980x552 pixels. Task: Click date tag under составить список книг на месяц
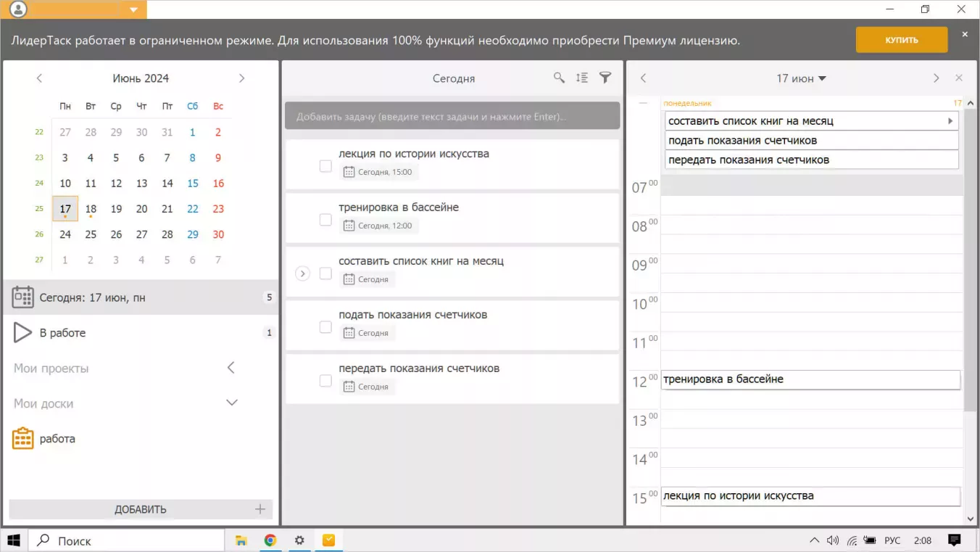click(x=367, y=279)
